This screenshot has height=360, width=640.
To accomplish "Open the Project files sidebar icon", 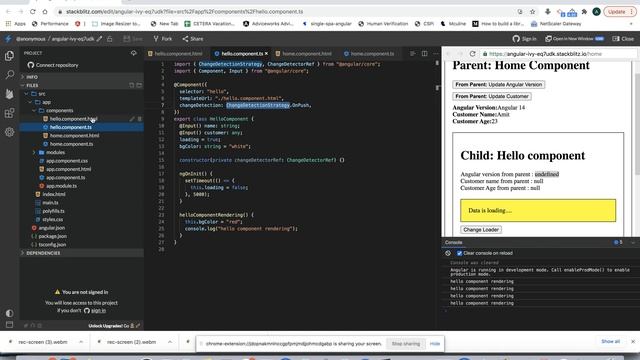I will tap(9, 56).
